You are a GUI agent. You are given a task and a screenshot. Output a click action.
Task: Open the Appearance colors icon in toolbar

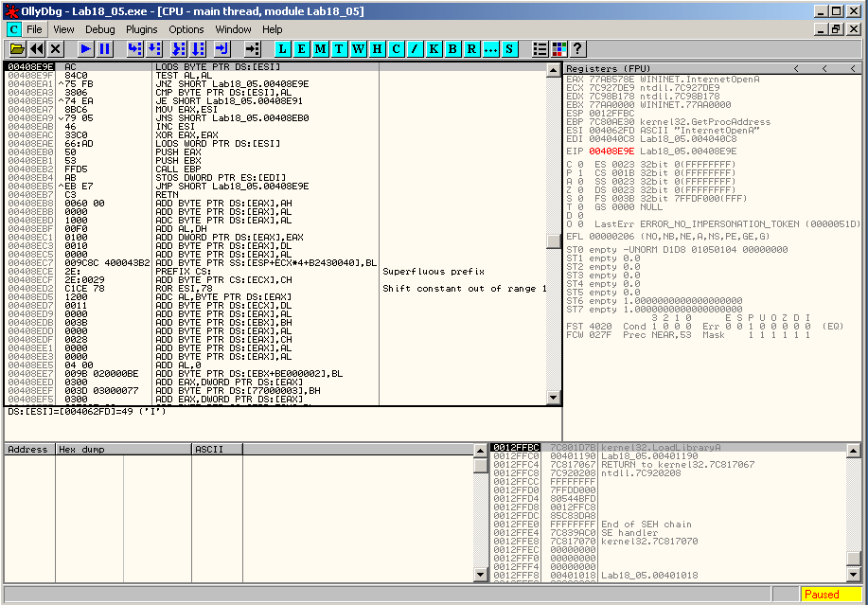coord(558,48)
